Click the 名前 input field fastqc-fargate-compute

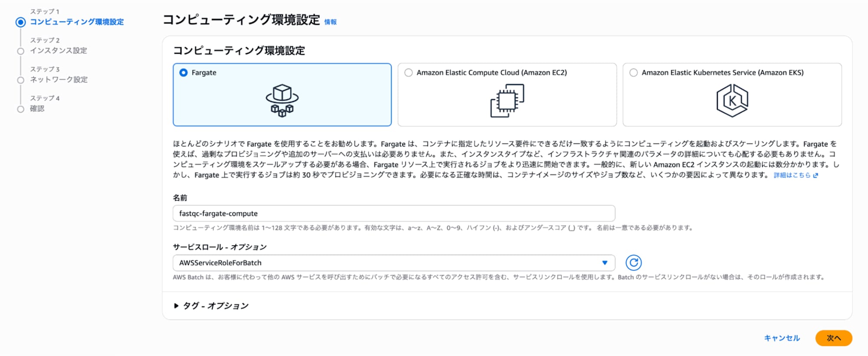click(394, 213)
